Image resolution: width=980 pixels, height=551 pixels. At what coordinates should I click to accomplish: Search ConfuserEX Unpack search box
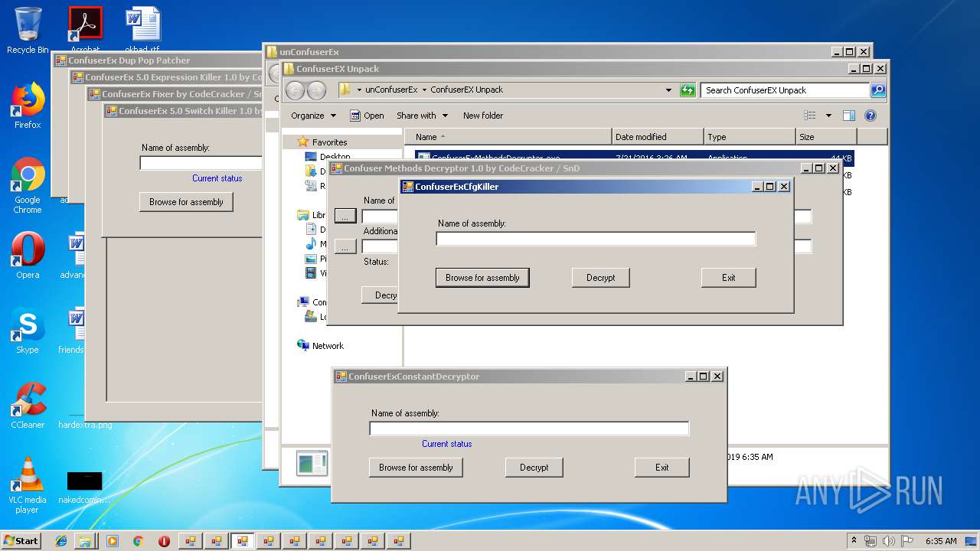786,90
